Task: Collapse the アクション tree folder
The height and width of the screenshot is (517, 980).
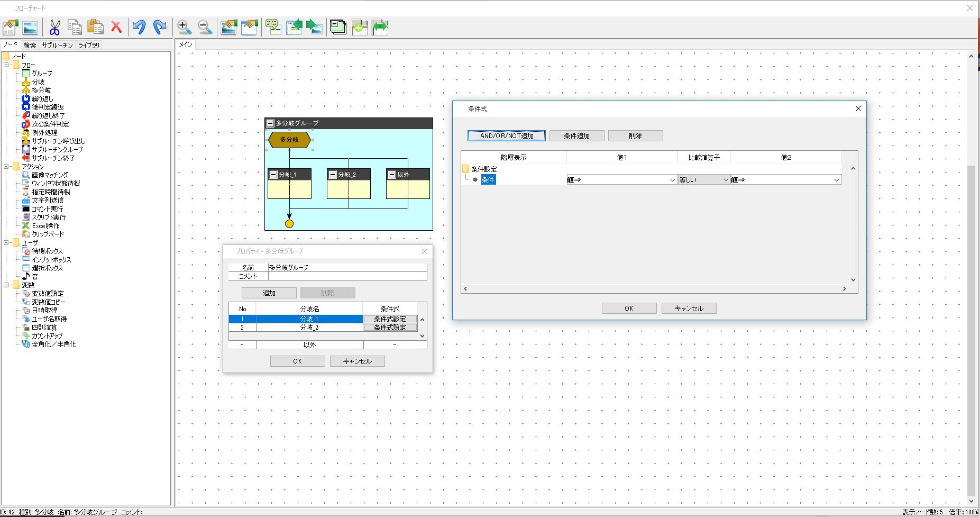Action: [x=6, y=167]
